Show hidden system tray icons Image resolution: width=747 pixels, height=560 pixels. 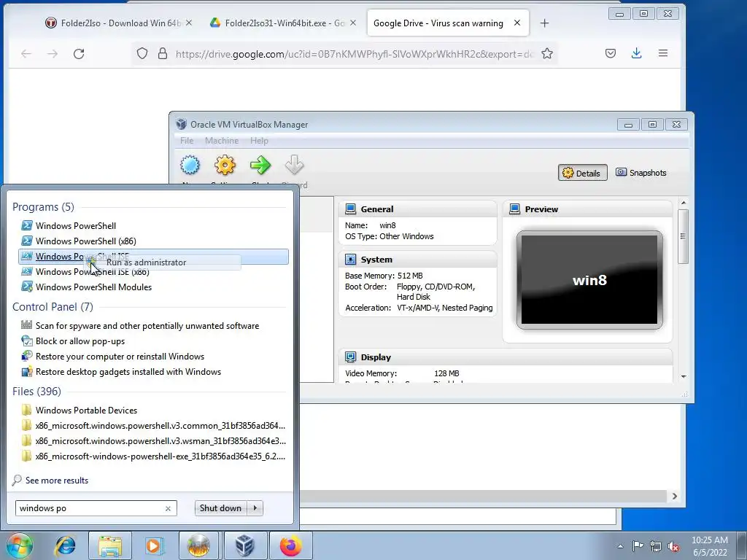pos(620,546)
